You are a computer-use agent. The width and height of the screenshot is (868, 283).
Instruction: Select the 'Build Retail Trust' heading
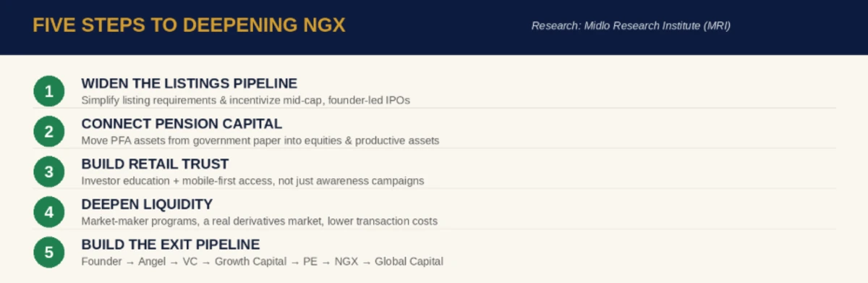155,164
